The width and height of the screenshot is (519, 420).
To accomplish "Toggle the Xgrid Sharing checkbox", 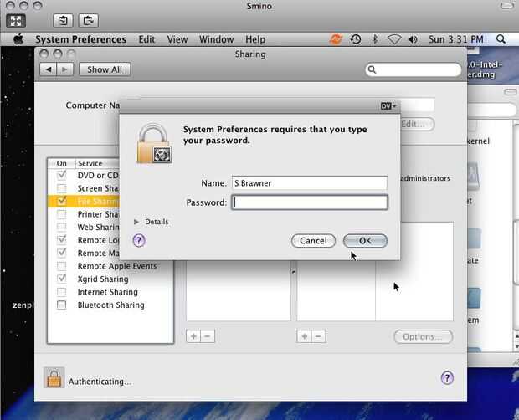I will [x=62, y=279].
